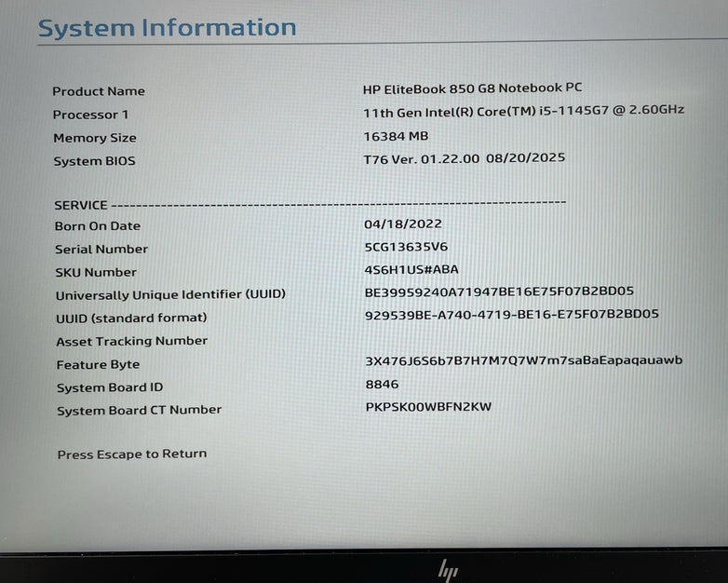Select the SKU Number label

(x=96, y=272)
